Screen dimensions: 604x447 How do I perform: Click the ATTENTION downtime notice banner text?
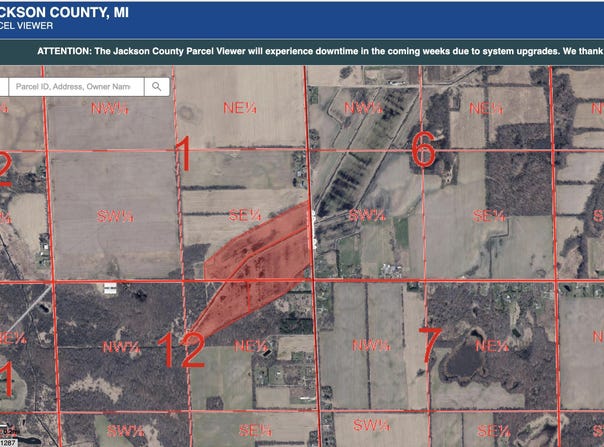click(x=320, y=51)
